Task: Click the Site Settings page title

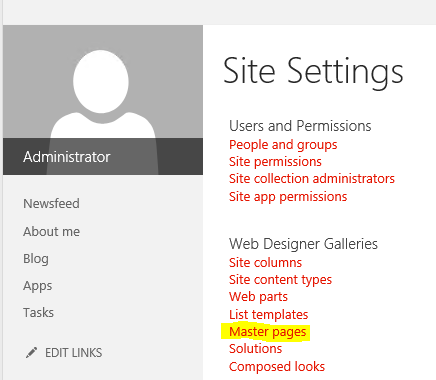Action: coord(313,72)
